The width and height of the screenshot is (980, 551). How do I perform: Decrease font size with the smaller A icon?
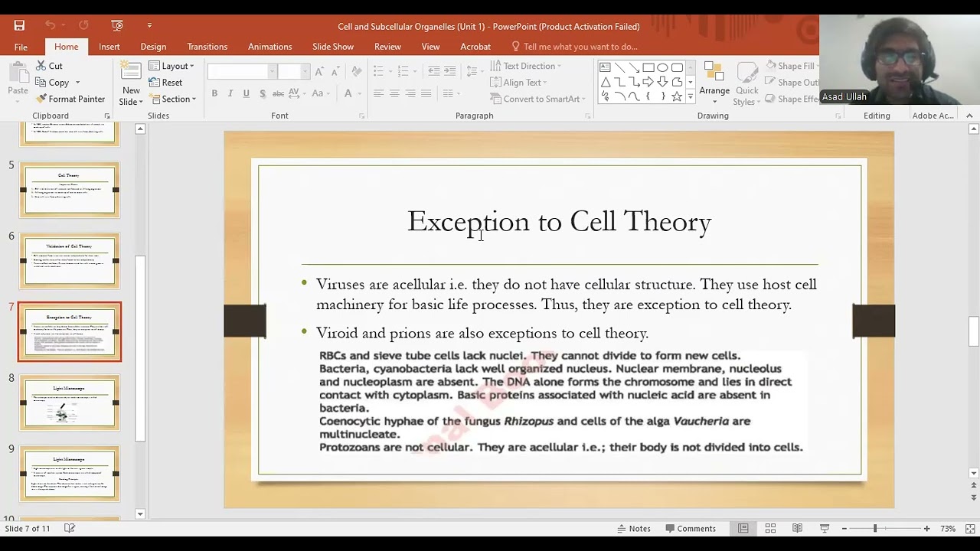(336, 71)
